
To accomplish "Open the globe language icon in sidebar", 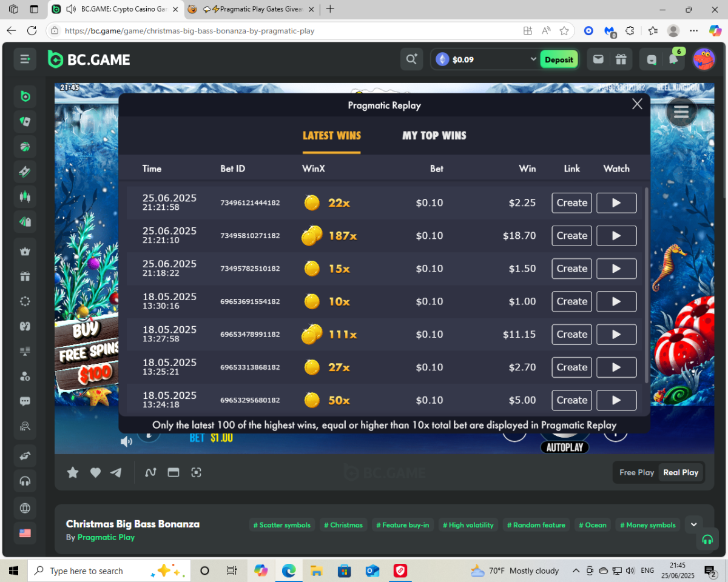I will [x=25, y=508].
